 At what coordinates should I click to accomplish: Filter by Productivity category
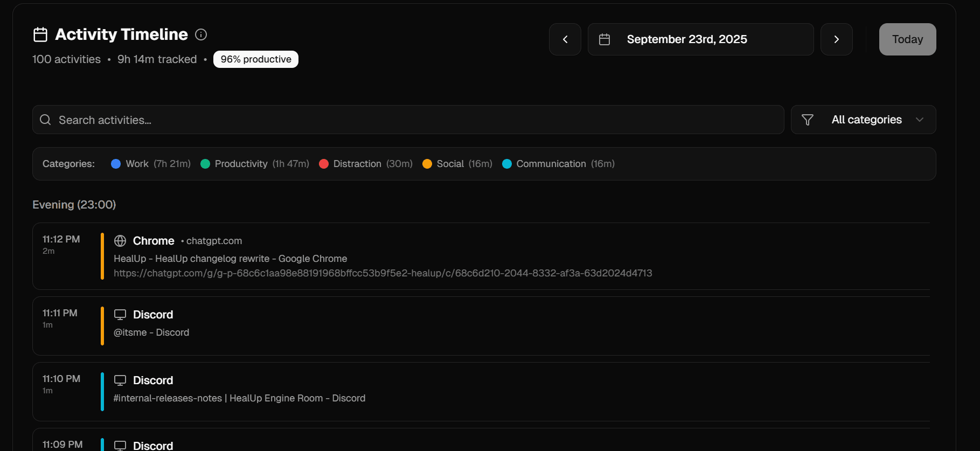click(x=241, y=164)
